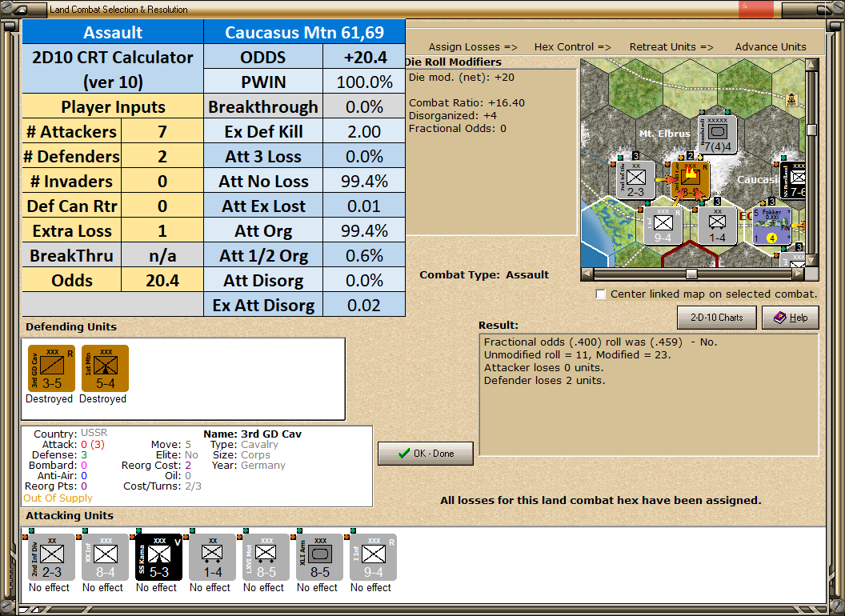Select the 1-4 division attacking unit counter
The height and width of the screenshot is (616, 845).
[212, 558]
